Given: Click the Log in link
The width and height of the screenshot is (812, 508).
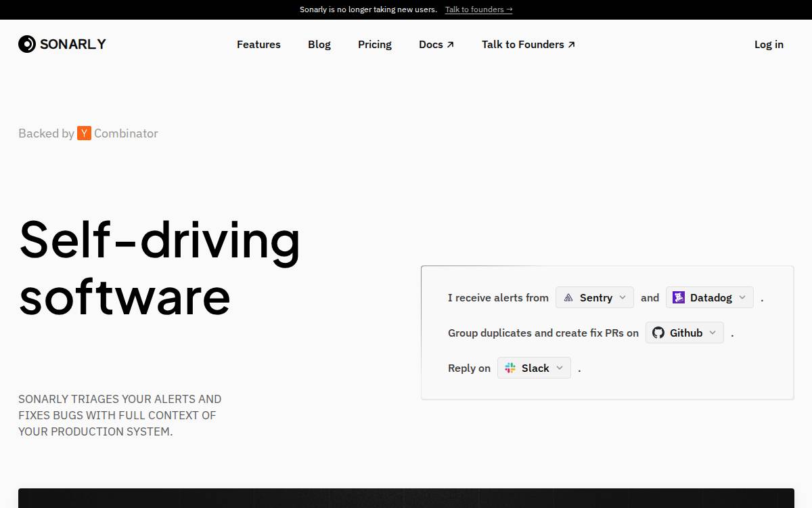Looking at the screenshot, I should [769, 45].
